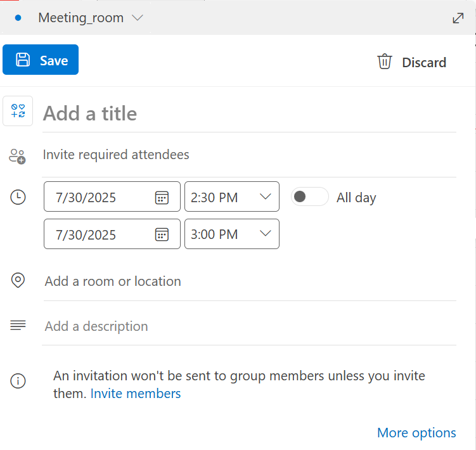Click the add attendees people icon
476x450 pixels.
(x=17, y=157)
